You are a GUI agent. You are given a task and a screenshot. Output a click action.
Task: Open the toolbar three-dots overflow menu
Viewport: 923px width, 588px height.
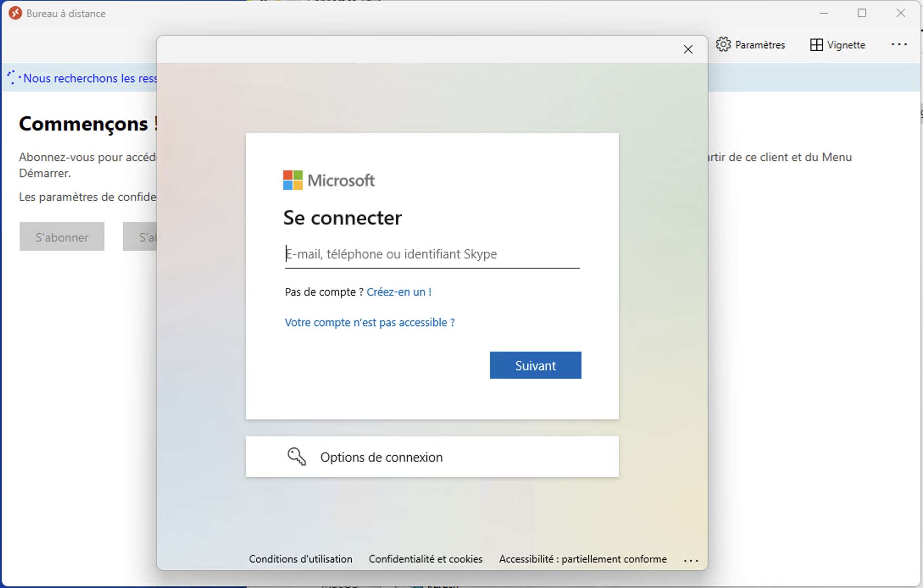898,44
